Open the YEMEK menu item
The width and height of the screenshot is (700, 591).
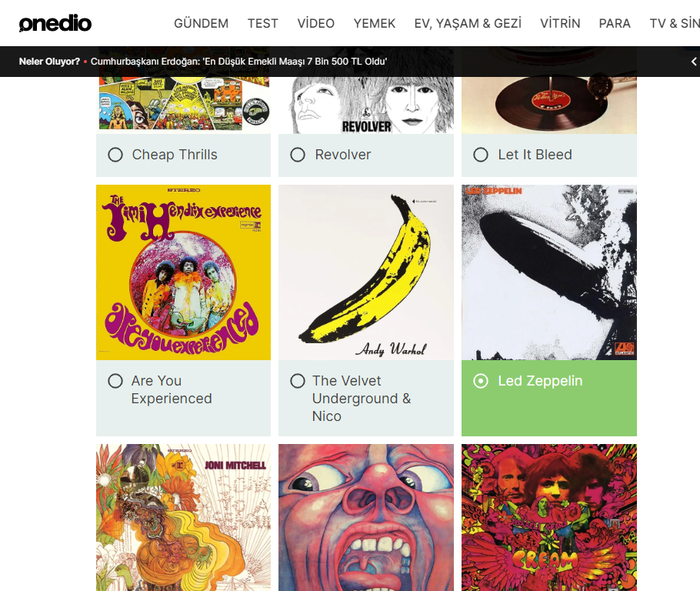click(374, 23)
